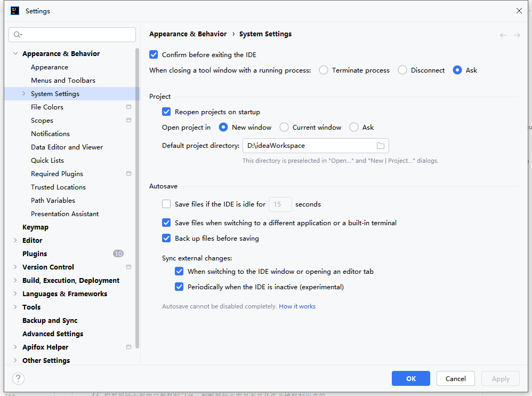
Task: Uncheck Confirm before exiting the IDE
Action: tap(154, 54)
